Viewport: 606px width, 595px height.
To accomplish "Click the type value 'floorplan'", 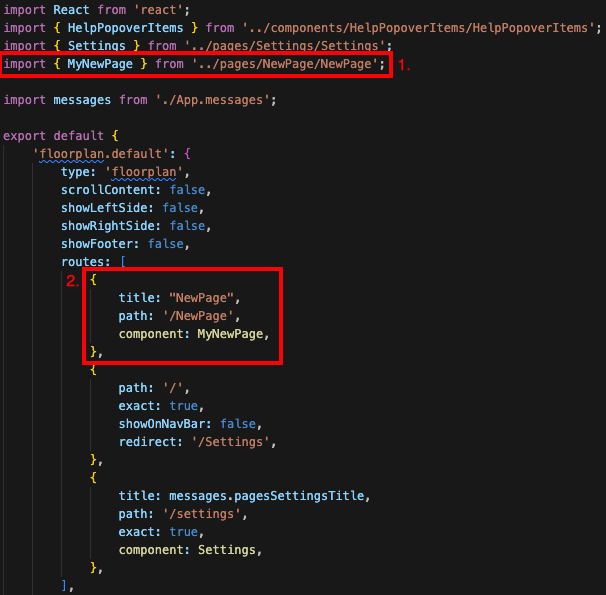I will [144, 172].
